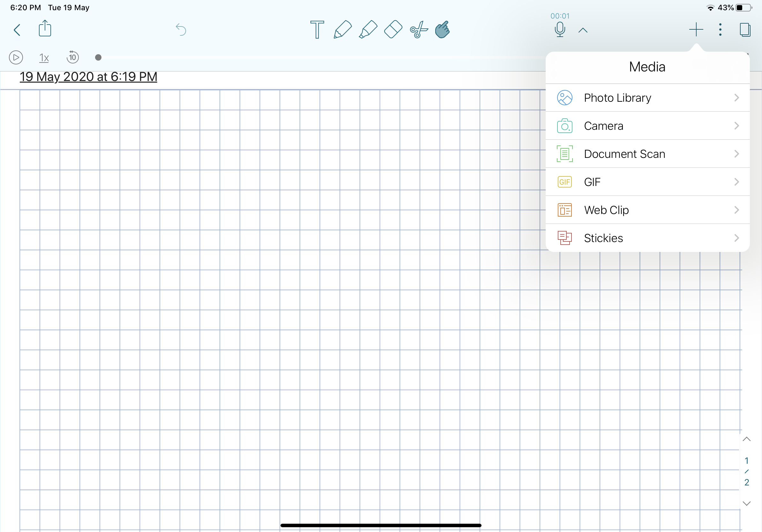Go to next page down arrow
The width and height of the screenshot is (762, 532).
click(x=746, y=504)
